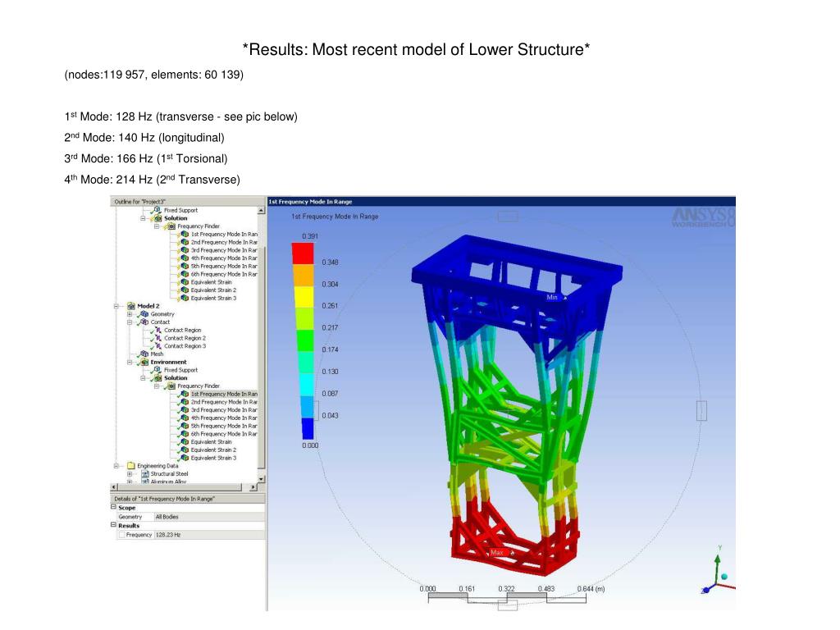Collapse the Scope section in Details
Screen dimensions: 840x630
(113, 507)
